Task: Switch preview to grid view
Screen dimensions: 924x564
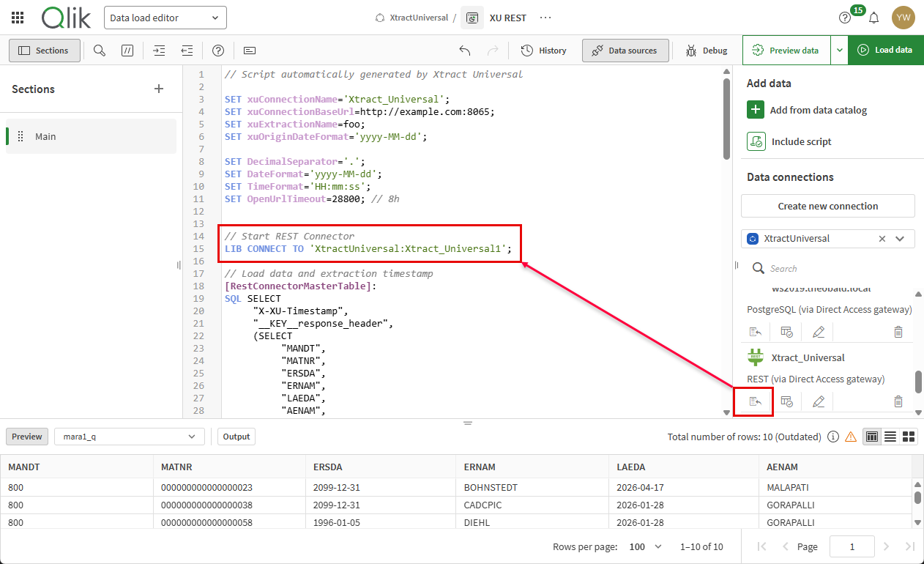Action: coord(908,436)
